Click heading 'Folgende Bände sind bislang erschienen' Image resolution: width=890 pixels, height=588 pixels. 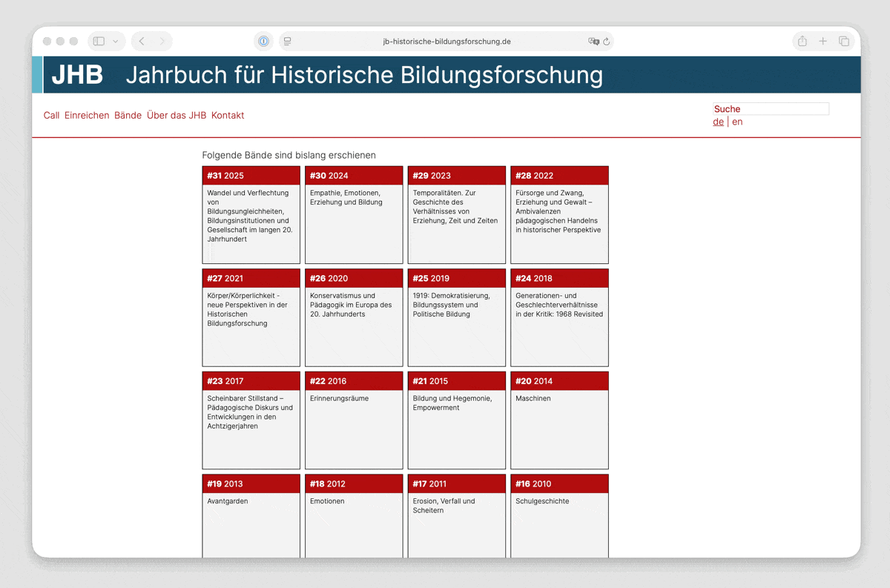(289, 156)
